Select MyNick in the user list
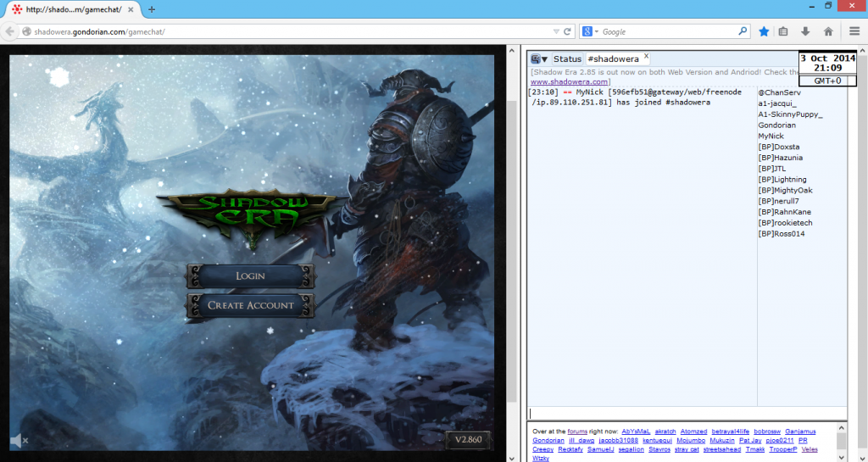The image size is (868, 462). 771,136
